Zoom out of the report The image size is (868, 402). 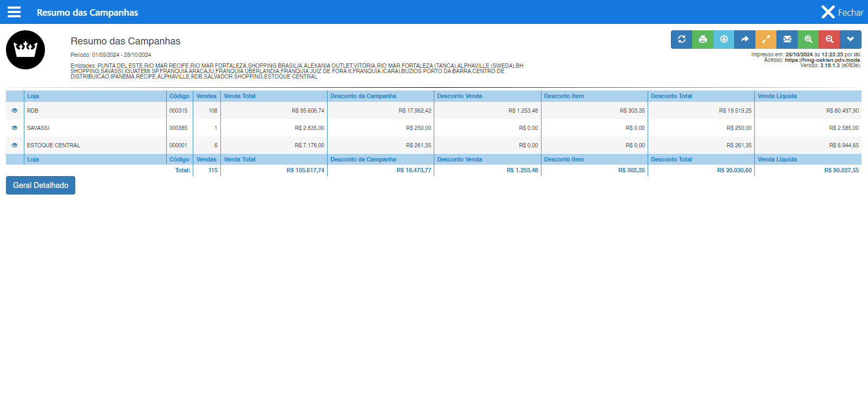click(829, 40)
